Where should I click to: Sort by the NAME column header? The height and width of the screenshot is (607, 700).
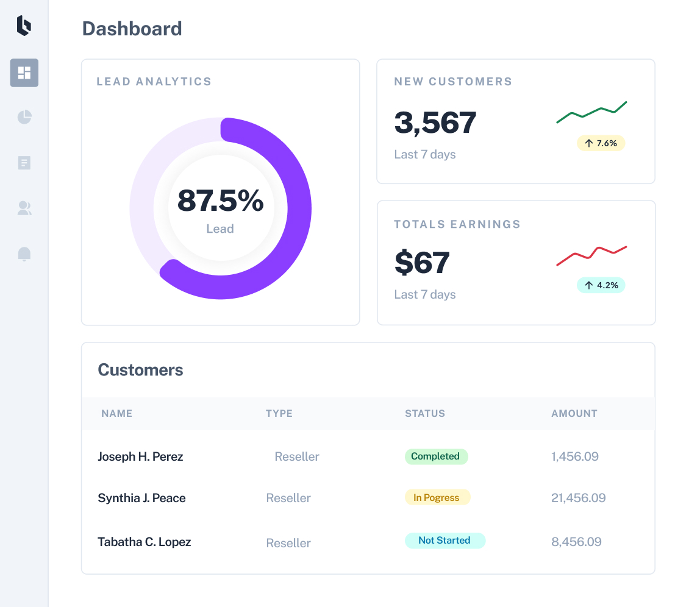pos(116,414)
